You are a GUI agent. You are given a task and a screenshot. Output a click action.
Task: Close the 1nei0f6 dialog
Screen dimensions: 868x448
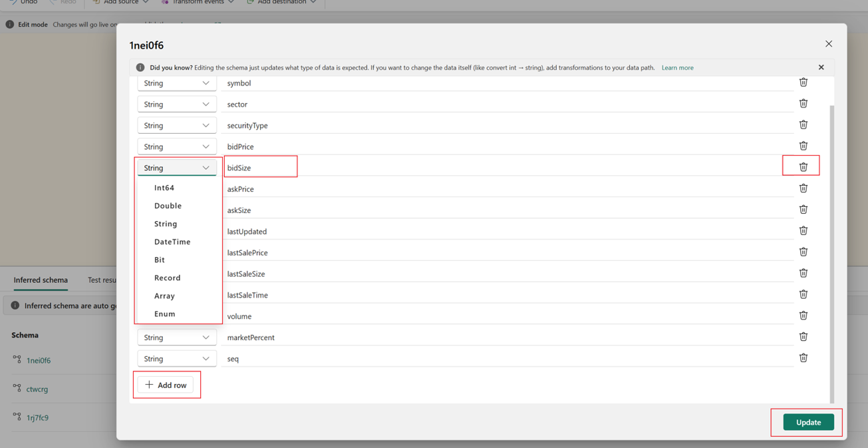pyautogui.click(x=829, y=44)
